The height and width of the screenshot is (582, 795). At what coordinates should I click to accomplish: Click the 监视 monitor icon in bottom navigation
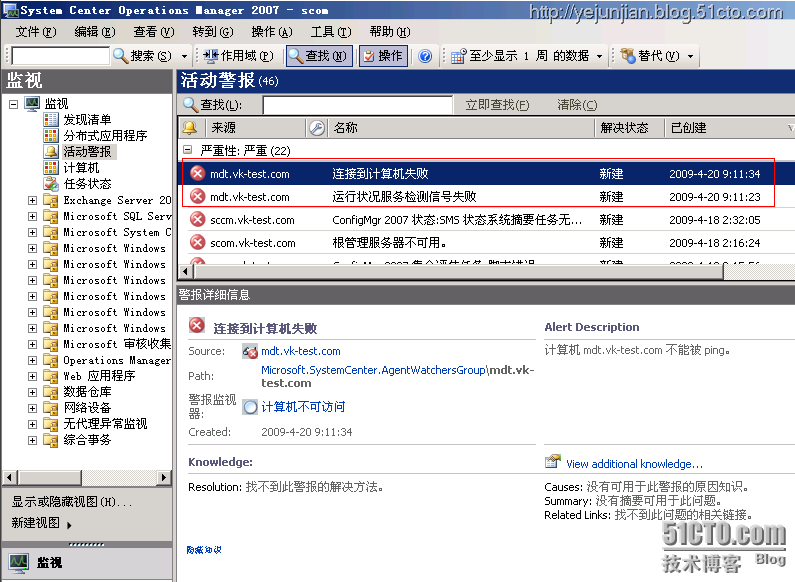pos(19,563)
